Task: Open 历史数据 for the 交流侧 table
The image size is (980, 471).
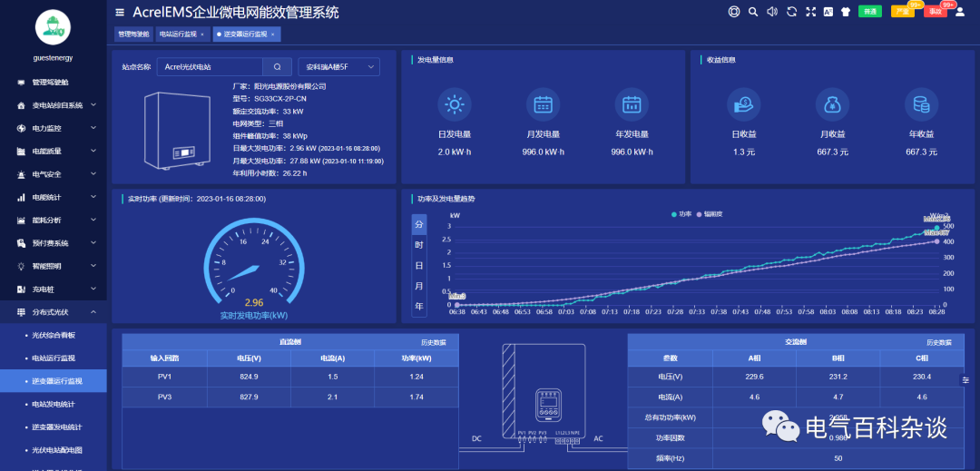Action: [x=939, y=342]
